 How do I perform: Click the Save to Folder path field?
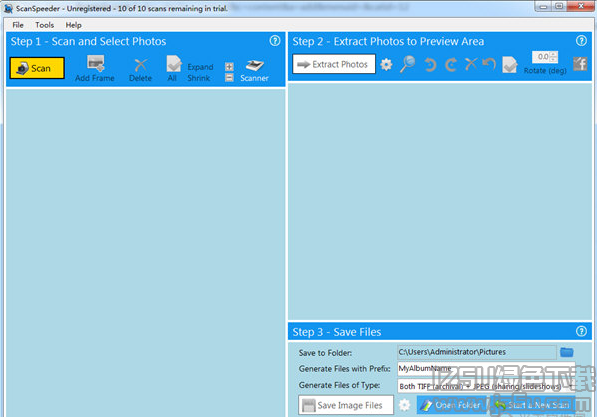[477, 352]
